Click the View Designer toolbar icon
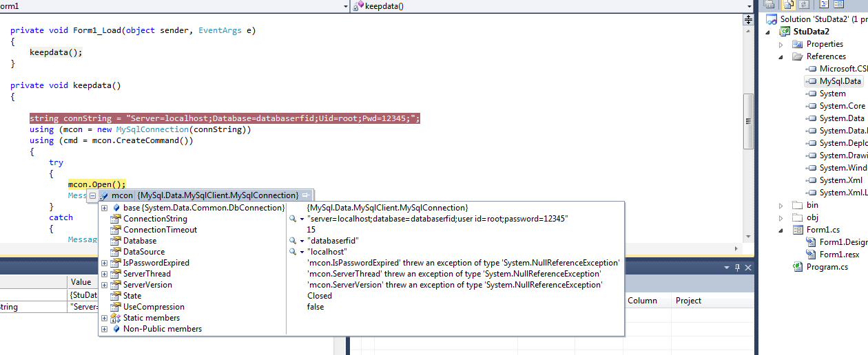 click(x=838, y=5)
